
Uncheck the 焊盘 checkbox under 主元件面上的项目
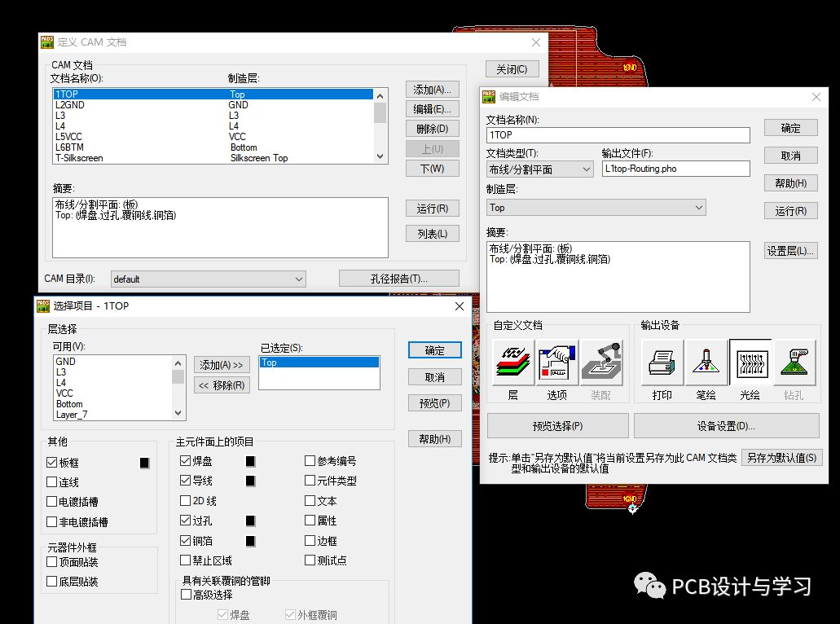[186, 460]
